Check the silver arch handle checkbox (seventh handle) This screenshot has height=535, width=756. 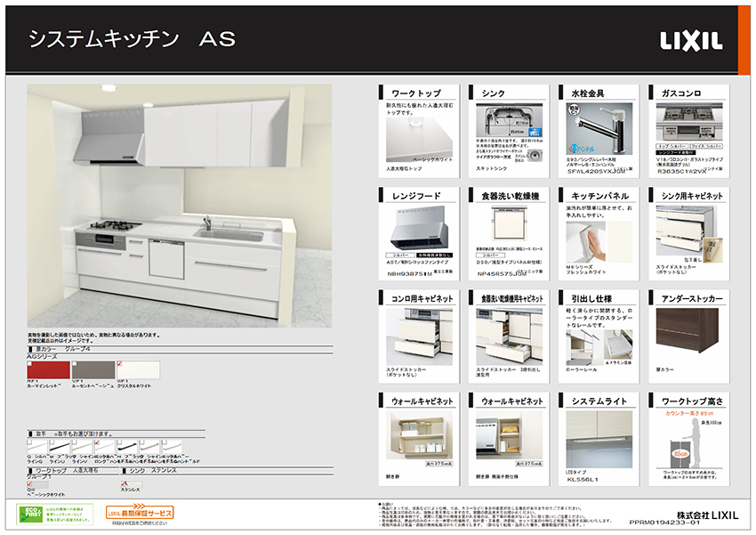coord(165,442)
